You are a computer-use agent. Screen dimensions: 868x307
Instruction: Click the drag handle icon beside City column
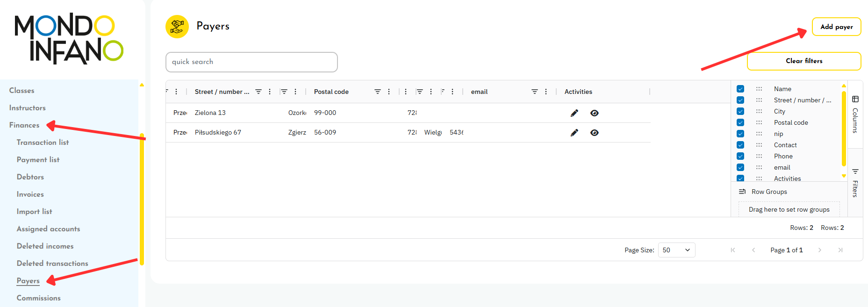pyautogui.click(x=759, y=112)
